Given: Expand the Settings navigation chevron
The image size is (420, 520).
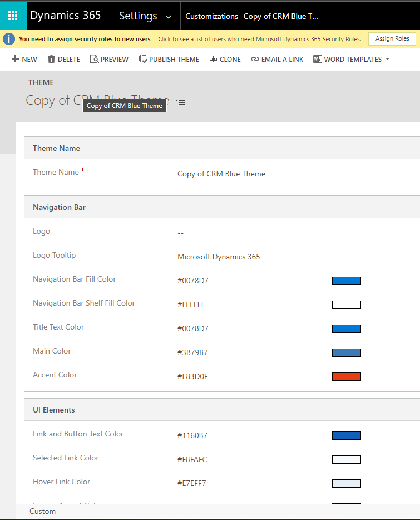Looking at the screenshot, I should click(x=169, y=17).
